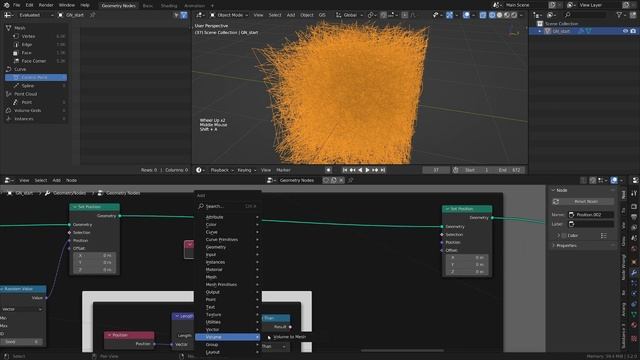Open the Object Mode dropdown
This screenshot has height=360, width=640.
coord(229,15)
